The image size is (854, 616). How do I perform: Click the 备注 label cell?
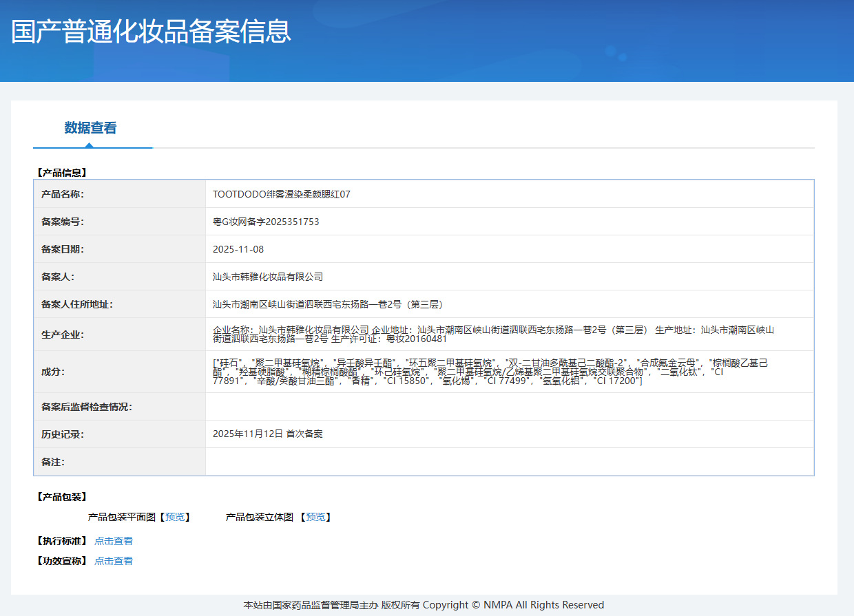coord(120,462)
